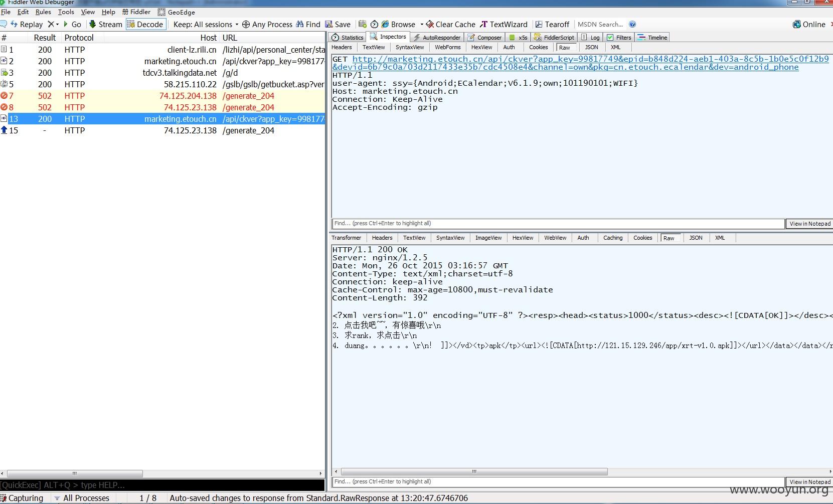The image size is (833, 504).
Task: Open the Fiddler menu
Action: pyautogui.click(x=136, y=12)
